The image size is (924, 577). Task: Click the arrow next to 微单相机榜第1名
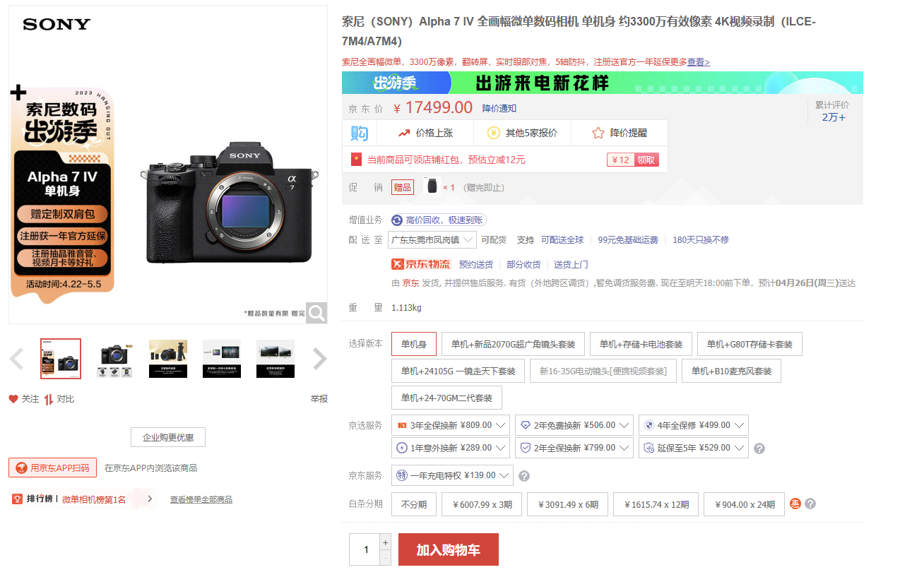(x=150, y=499)
